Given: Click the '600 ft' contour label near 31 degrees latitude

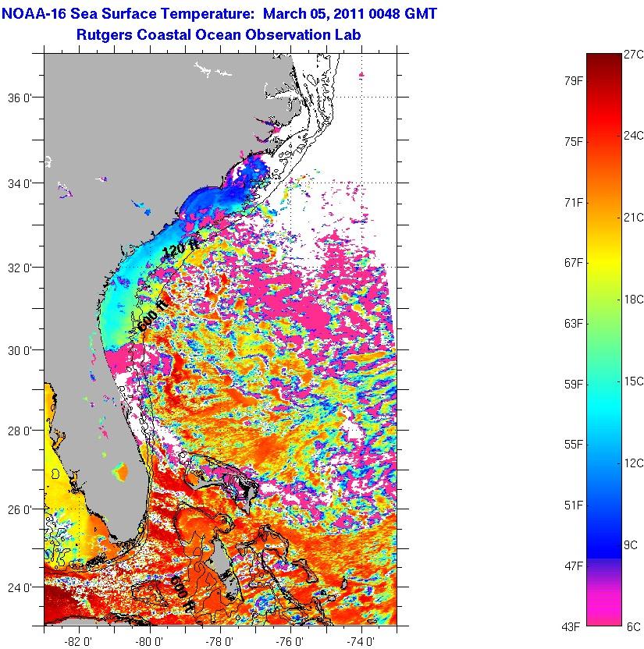Looking at the screenshot, I should [153, 315].
